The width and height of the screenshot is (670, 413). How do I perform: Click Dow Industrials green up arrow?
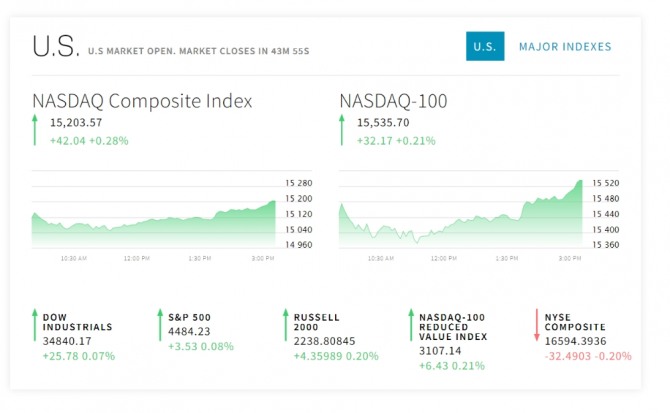[x=34, y=327]
